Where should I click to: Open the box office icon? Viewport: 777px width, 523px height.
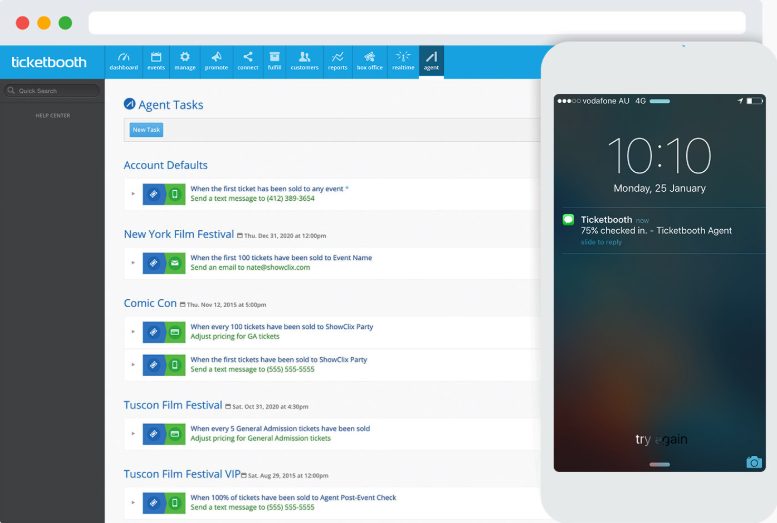[x=369, y=61]
